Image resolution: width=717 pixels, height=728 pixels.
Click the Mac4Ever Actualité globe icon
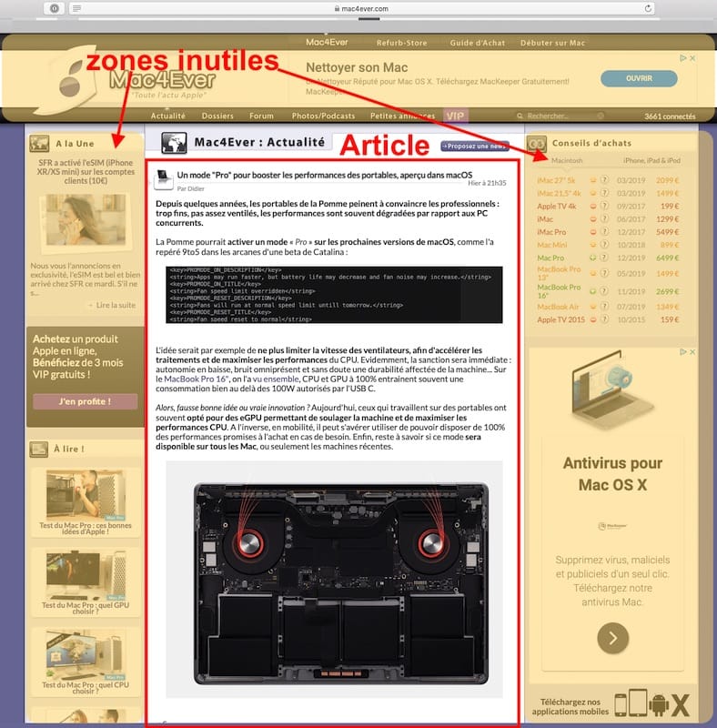[174, 143]
